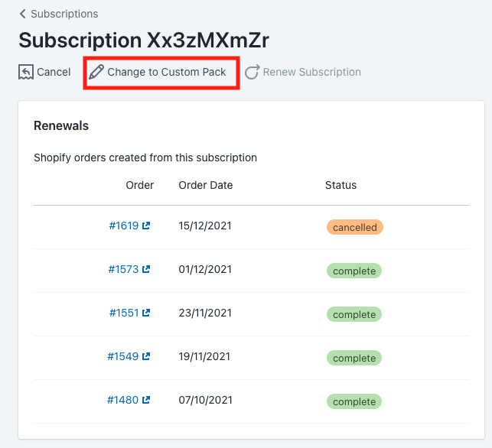
Task: Click the back chevron beside Subscriptions
Action: [x=23, y=14]
